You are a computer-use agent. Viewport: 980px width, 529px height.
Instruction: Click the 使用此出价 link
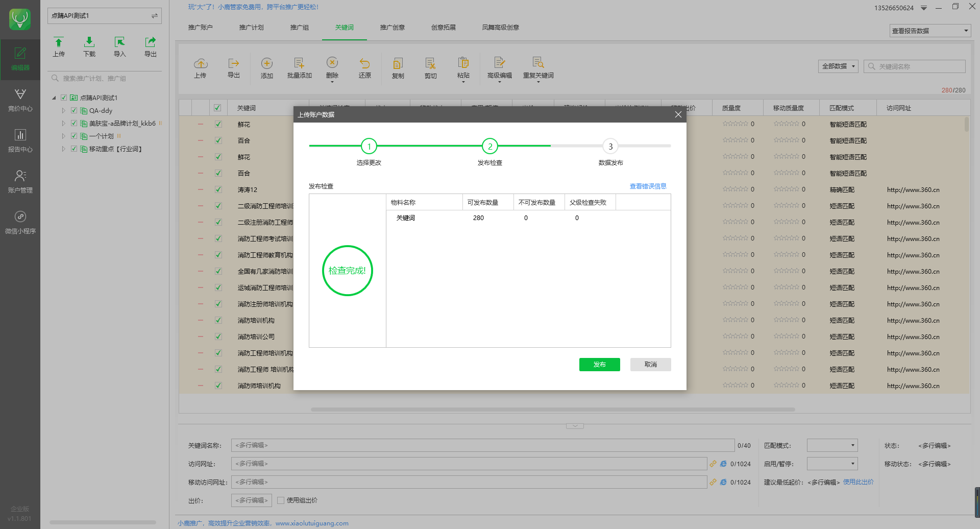coord(859,482)
